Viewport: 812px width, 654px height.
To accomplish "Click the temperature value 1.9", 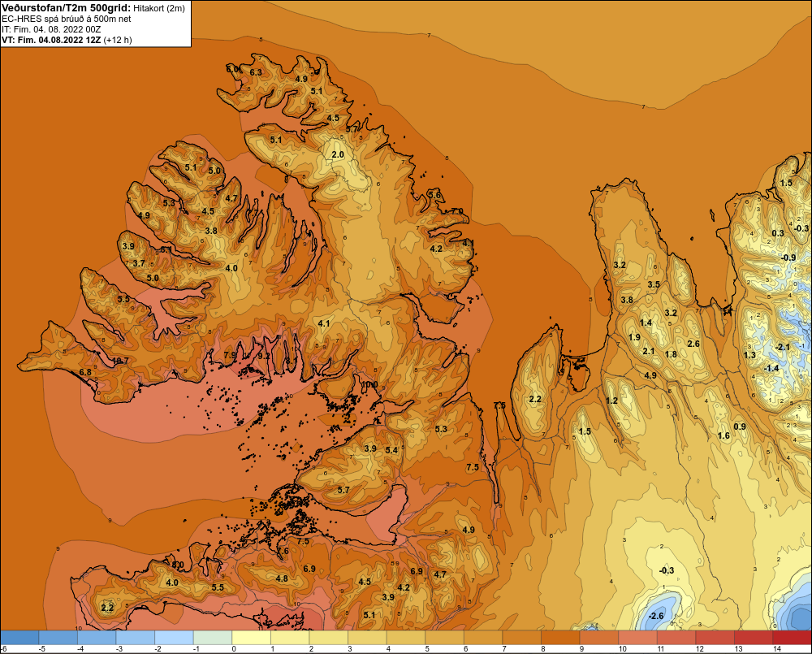I will coord(634,337).
